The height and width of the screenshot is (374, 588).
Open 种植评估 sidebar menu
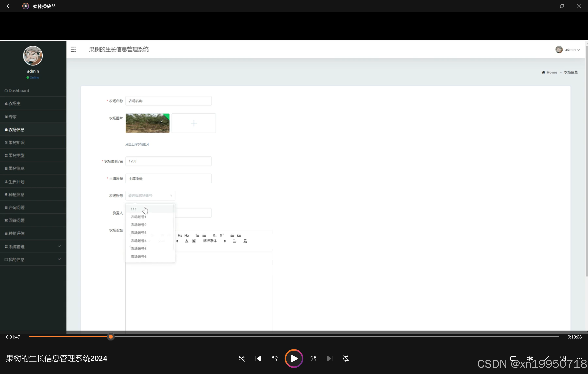click(33, 233)
